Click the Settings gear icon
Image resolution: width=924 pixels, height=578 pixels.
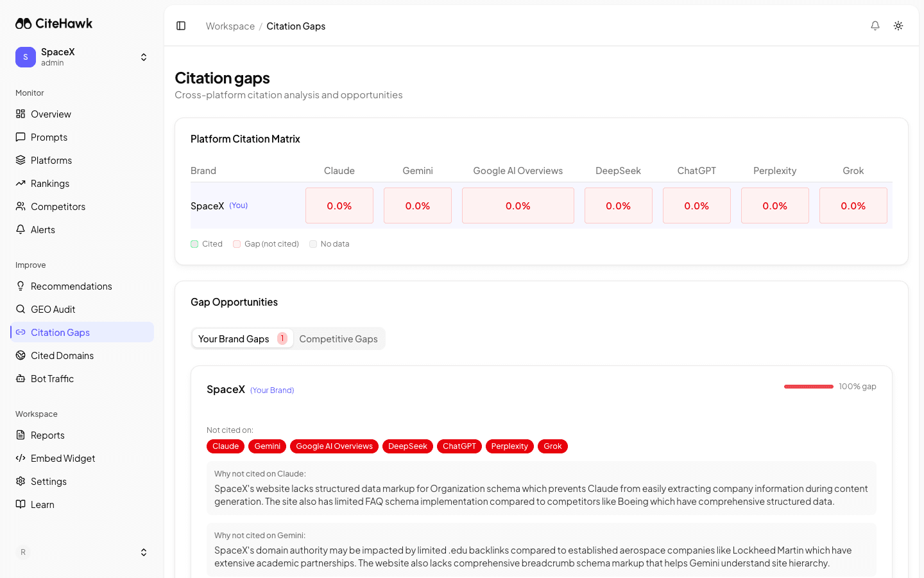click(x=21, y=481)
